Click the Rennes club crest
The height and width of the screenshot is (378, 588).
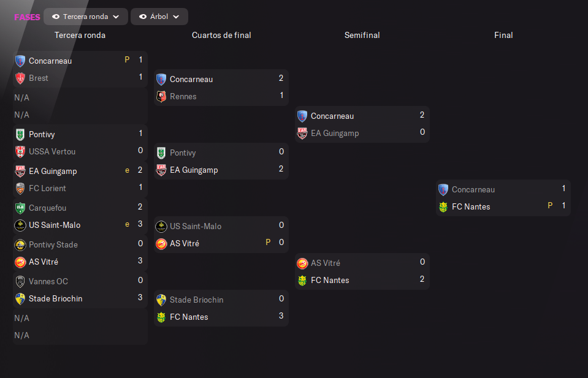click(161, 96)
